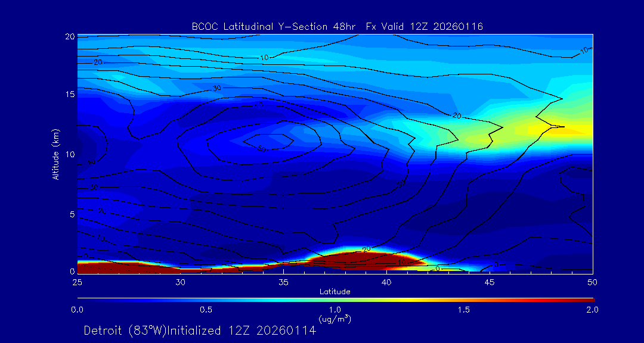Click the "Altitude (km)" vertical axis label
This screenshot has height=343, width=644.
tap(55, 154)
